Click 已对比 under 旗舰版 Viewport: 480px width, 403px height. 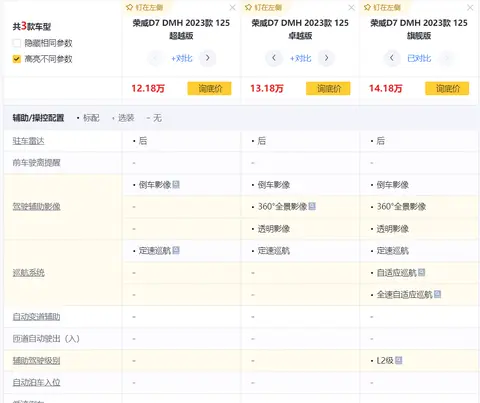419,59
